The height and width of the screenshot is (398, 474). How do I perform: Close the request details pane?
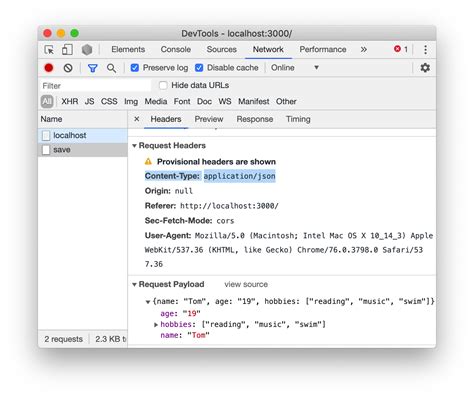pos(137,119)
